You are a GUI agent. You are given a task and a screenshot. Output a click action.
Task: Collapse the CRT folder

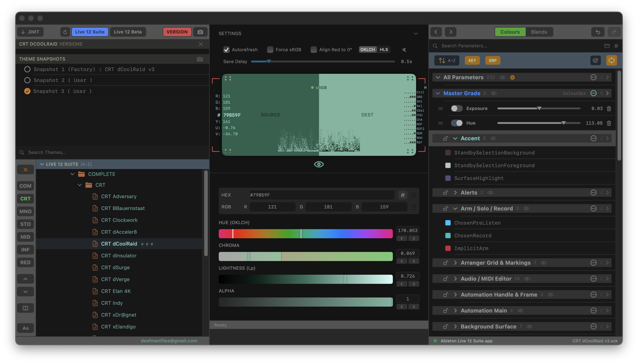coord(80,185)
